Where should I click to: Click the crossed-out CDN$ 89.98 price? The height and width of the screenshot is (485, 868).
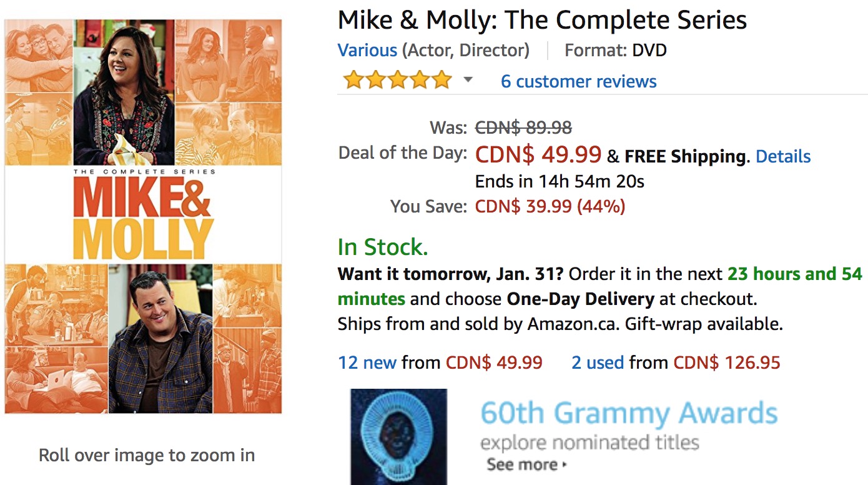coord(523,127)
